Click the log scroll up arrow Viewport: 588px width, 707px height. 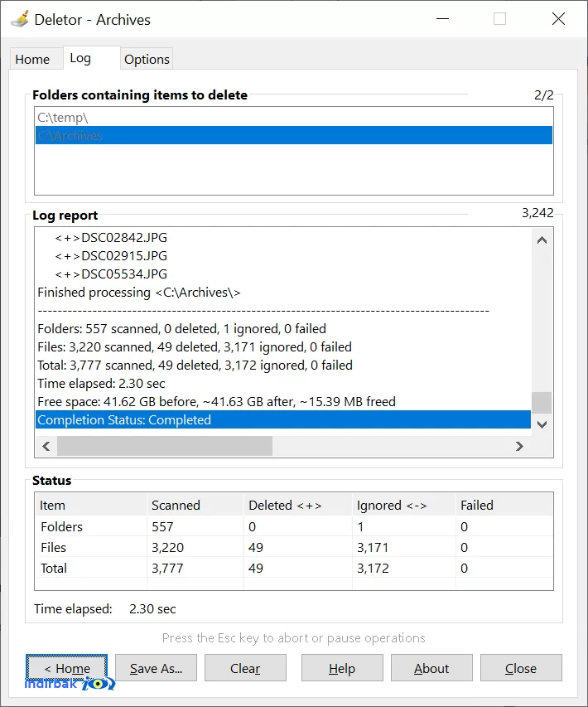[x=542, y=240]
